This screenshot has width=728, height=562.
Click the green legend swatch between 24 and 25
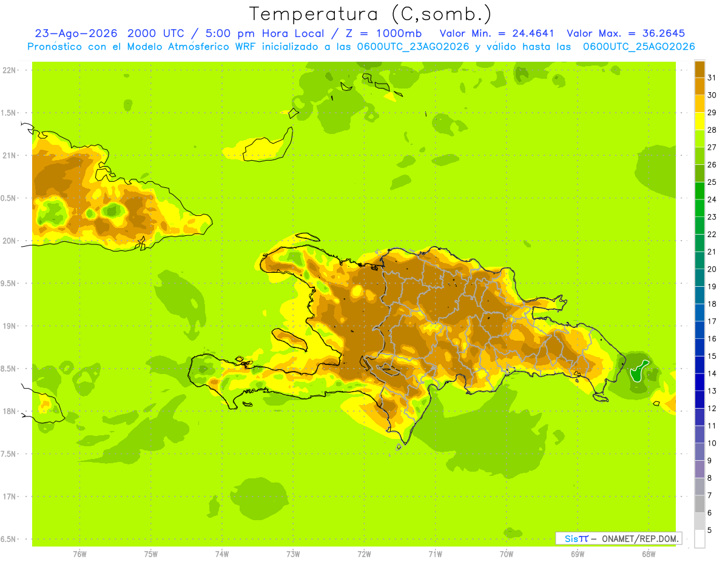(699, 190)
